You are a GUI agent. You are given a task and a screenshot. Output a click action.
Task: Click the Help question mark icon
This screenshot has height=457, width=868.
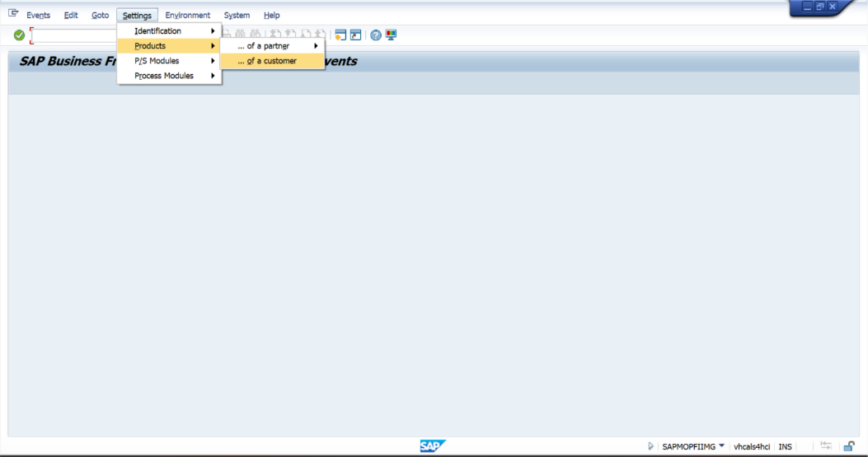click(376, 35)
